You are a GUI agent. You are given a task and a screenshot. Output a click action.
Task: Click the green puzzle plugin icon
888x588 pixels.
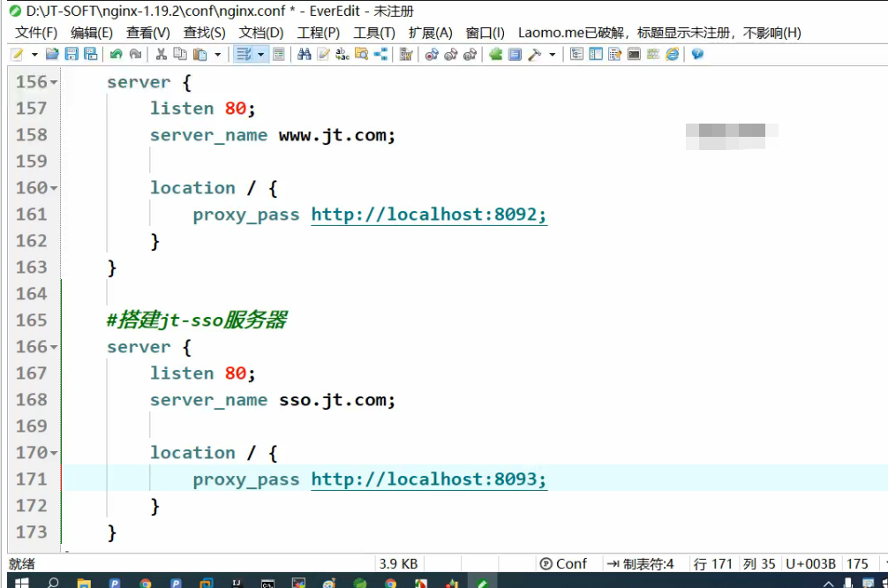495,55
